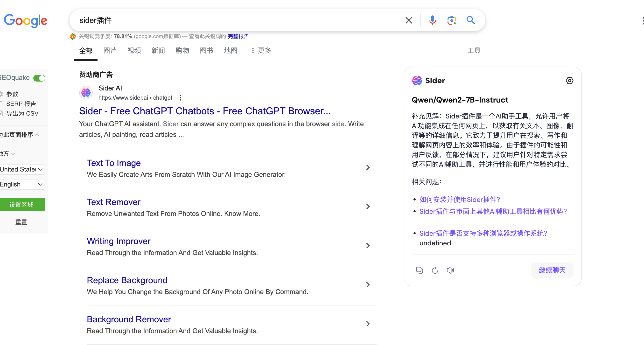Select the 全部 results tab
Viewport: 644px width, 345px height.
(x=86, y=51)
